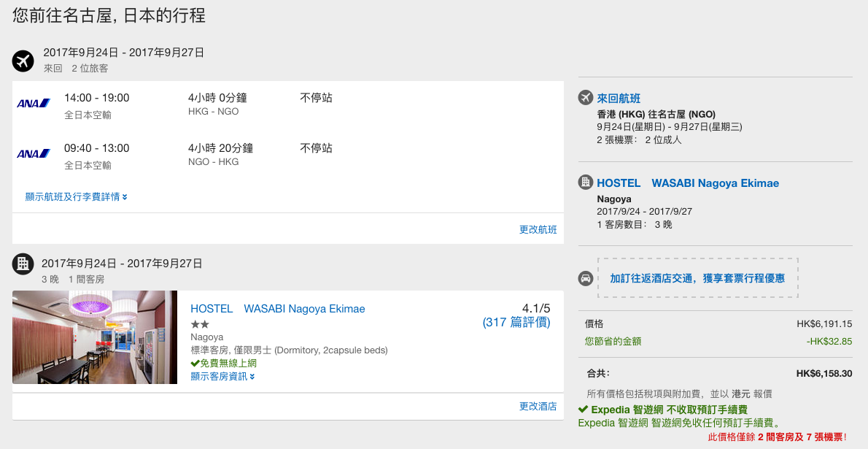
Task: Click 加訂往返酒店交通 offer box
Action: pyautogui.click(x=697, y=278)
